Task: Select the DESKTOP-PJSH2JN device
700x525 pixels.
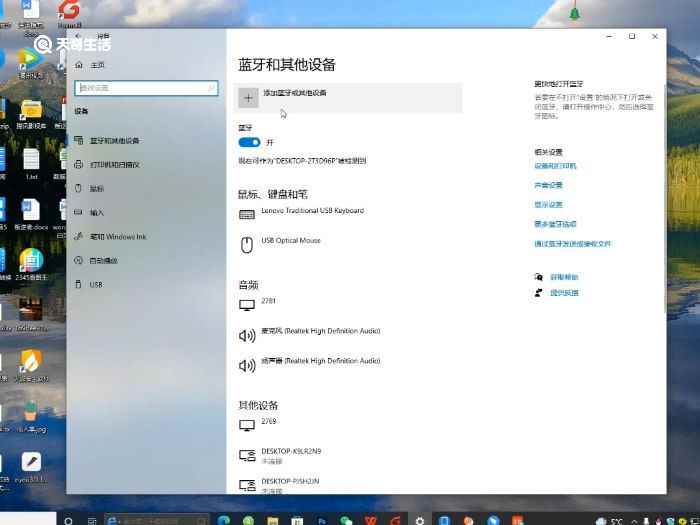Action: pos(290,481)
